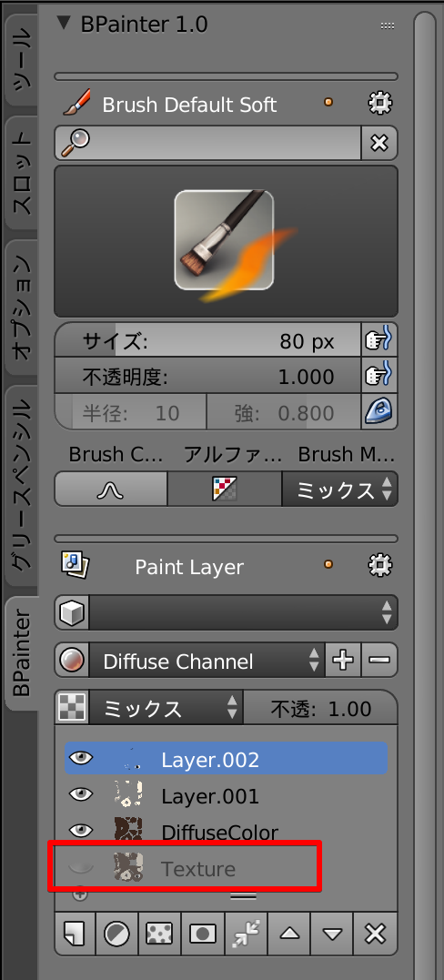The width and height of the screenshot is (444, 980).
Task: Click the material sphere icon beside Diffuse Channel
Action: pos(72,660)
